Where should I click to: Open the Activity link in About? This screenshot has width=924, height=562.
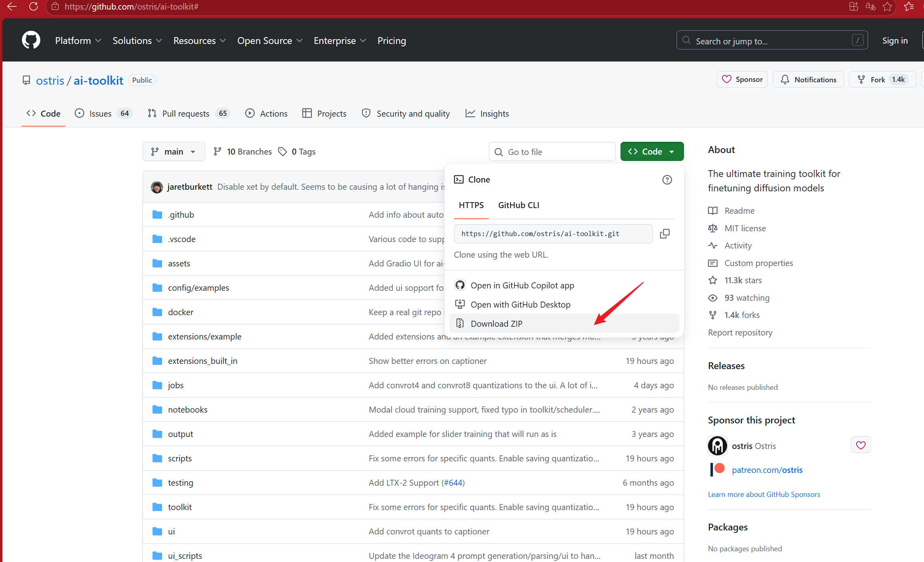(x=738, y=245)
